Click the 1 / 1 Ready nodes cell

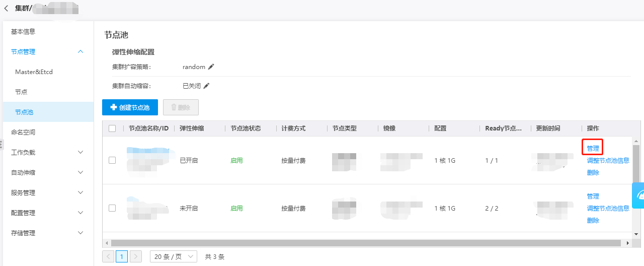tap(492, 160)
